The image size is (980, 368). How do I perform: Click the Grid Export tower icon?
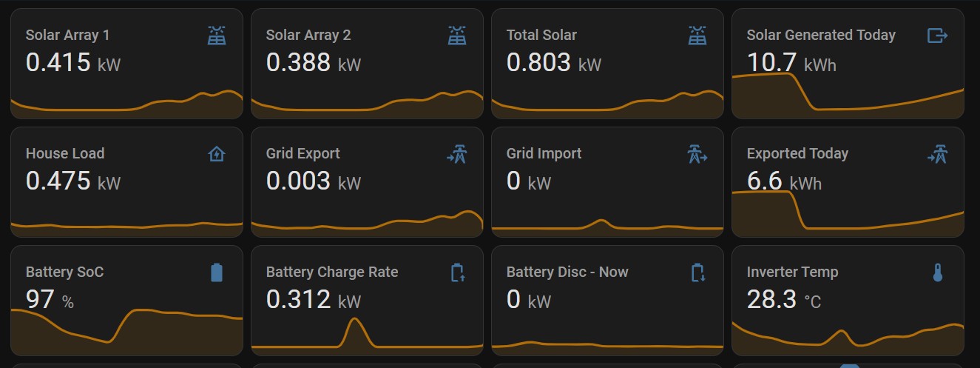click(456, 154)
